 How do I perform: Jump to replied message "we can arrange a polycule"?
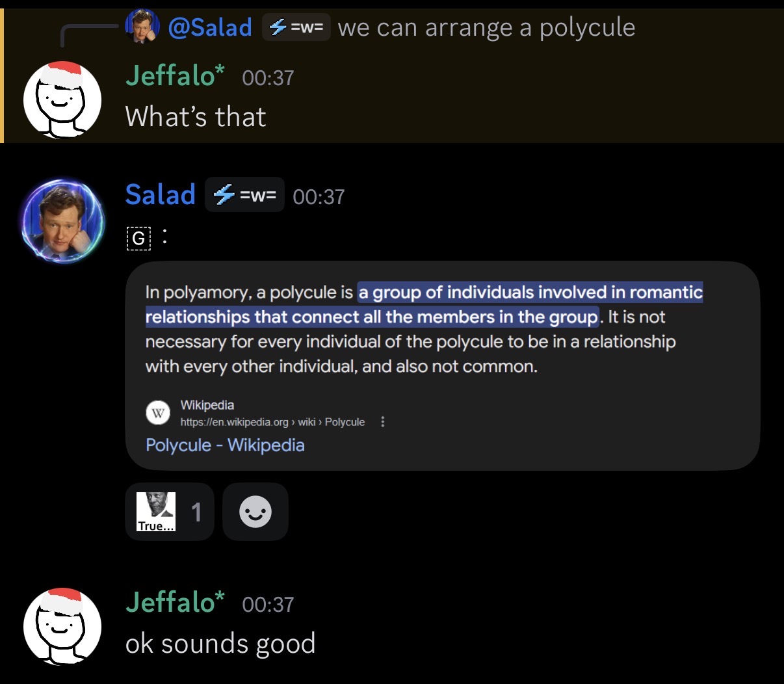click(486, 27)
